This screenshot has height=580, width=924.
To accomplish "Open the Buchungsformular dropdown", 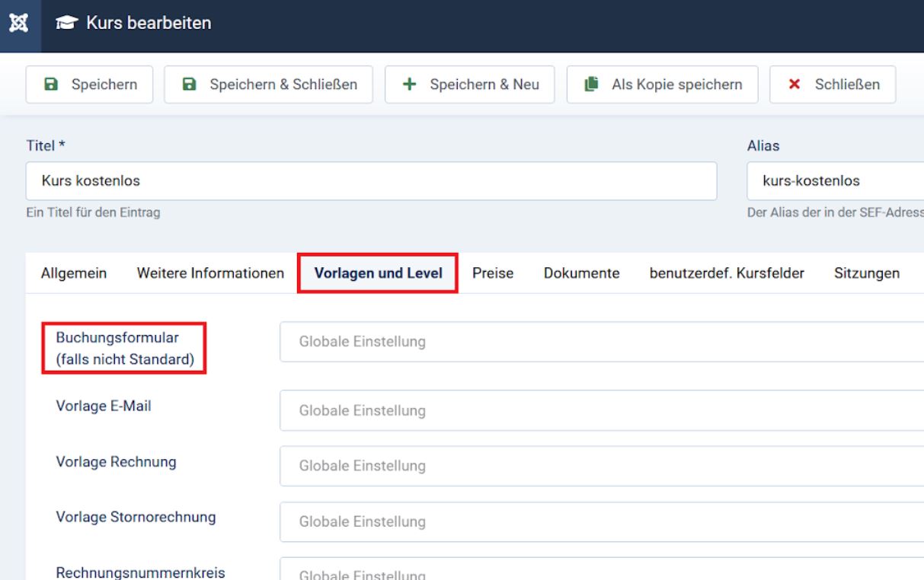I will coord(602,343).
